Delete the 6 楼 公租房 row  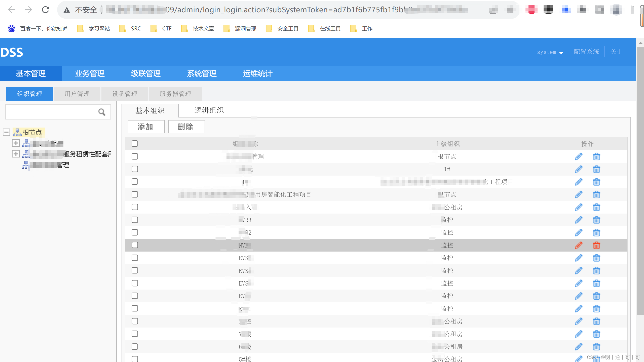(x=596, y=347)
